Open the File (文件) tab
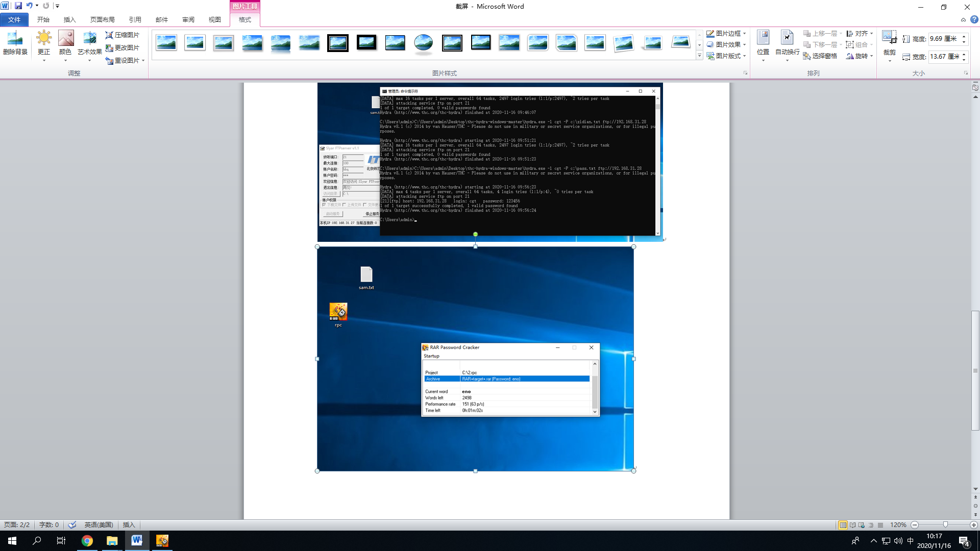This screenshot has height=551, width=980. click(14, 20)
